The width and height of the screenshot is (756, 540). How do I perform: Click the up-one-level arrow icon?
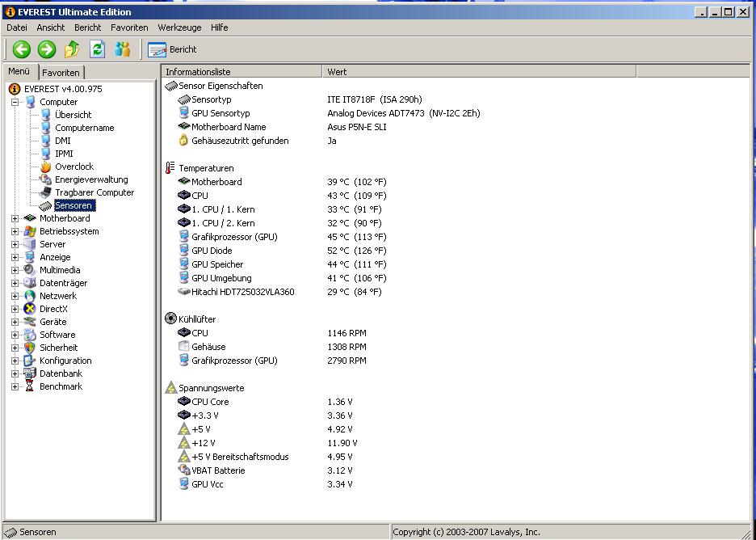72,49
